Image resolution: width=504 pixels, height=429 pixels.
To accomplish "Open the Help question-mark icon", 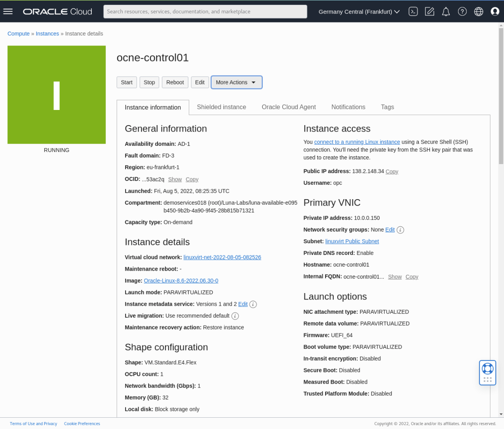I will pyautogui.click(x=462, y=11).
